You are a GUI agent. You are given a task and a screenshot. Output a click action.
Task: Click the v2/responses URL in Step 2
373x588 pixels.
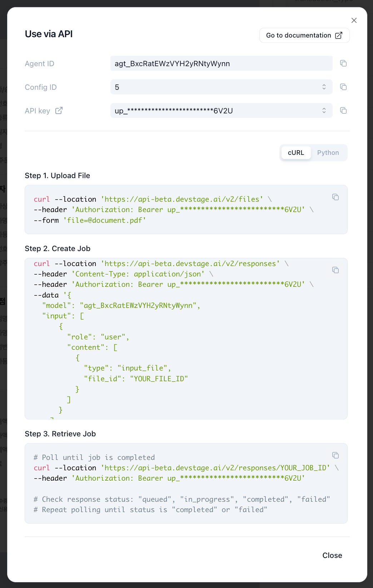190,264
